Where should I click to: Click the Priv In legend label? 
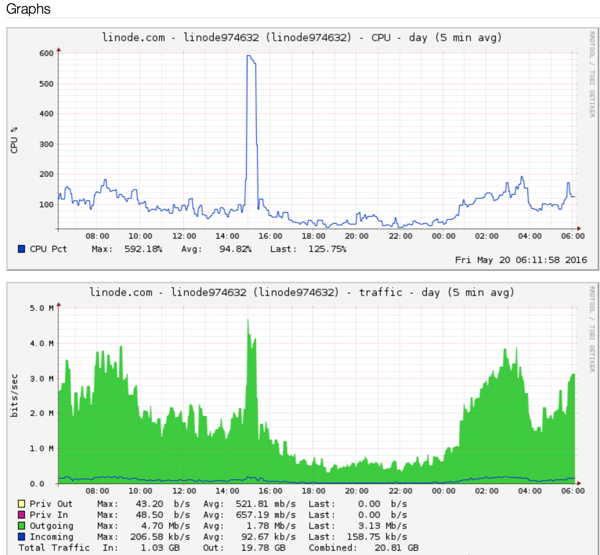click(x=49, y=515)
